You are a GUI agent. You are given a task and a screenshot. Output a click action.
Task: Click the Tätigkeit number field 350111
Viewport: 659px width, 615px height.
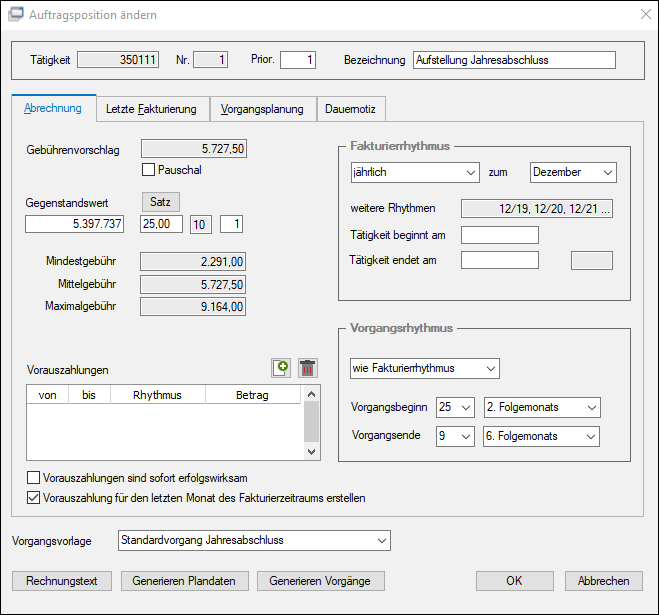118,60
